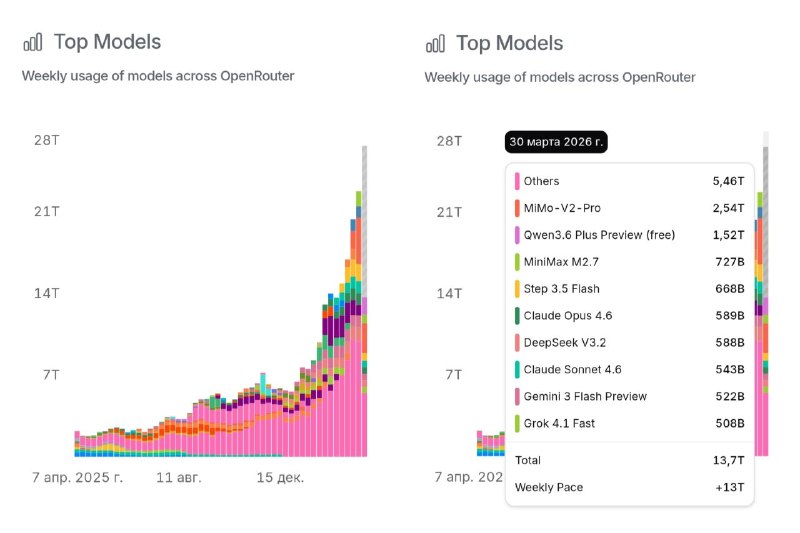
Task: Click the green MiniMax M2.7 legend swatch
Action: [x=517, y=262]
